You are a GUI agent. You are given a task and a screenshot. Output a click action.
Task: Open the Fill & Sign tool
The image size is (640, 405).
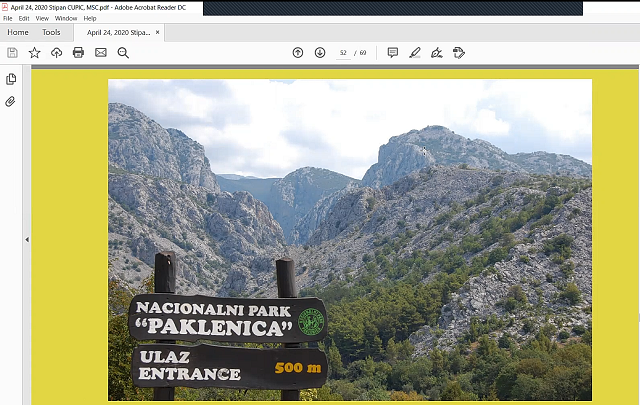pos(436,52)
